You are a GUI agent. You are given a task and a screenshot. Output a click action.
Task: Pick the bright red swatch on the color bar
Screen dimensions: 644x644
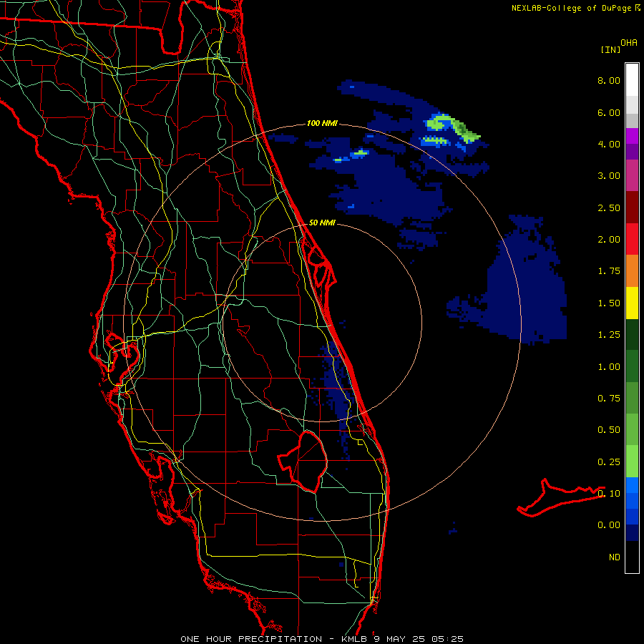pos(632,239)
